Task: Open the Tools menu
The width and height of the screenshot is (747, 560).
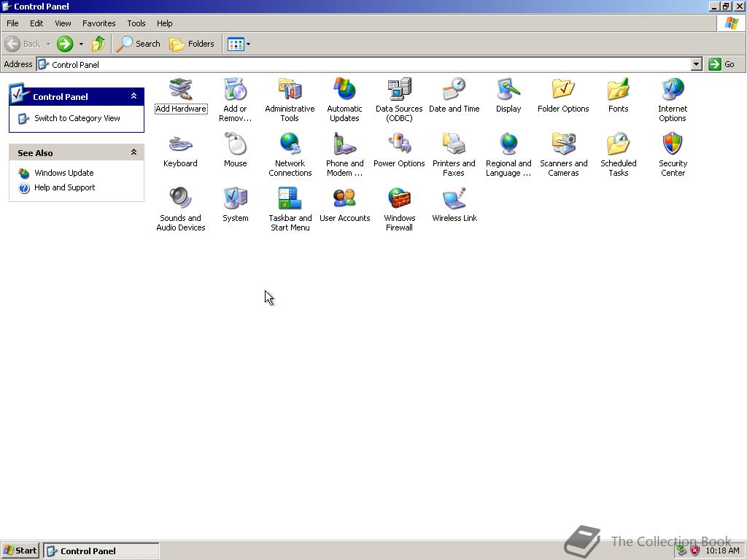Action: click(x=136, y=23)
